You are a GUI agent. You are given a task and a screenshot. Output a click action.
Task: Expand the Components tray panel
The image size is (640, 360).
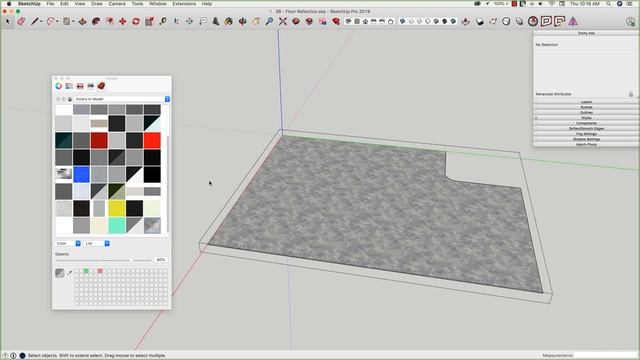(x=586, y=123)
